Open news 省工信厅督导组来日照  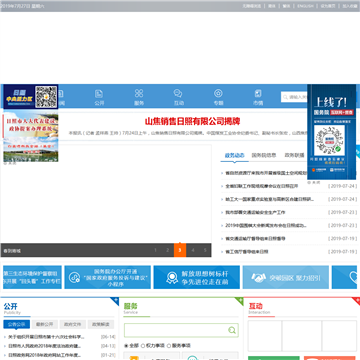[x=247, y=252]
